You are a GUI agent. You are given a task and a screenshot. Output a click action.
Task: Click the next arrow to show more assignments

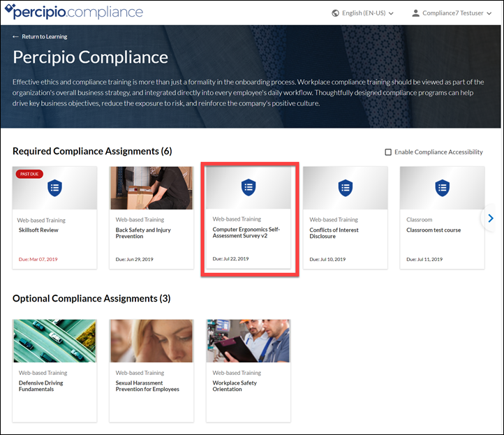coord(491,219)
